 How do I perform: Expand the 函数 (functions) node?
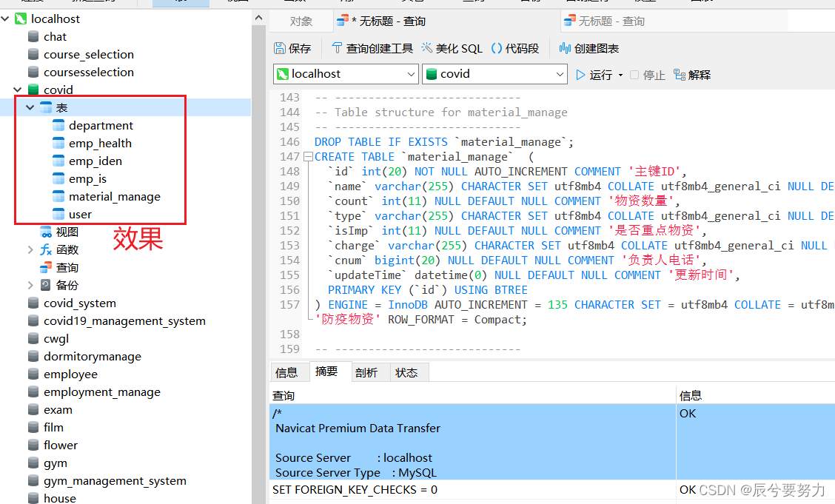(30, 249)
